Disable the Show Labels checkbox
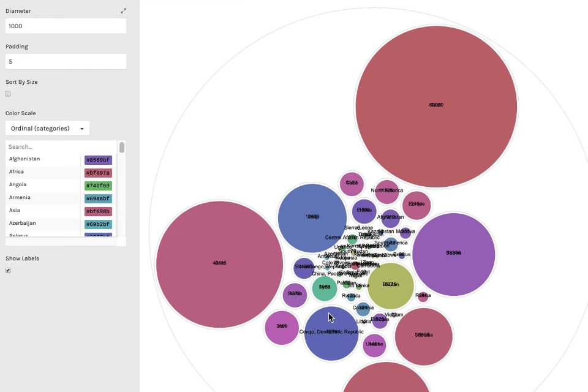The image size is (588, 392). (x=8, y=270)
